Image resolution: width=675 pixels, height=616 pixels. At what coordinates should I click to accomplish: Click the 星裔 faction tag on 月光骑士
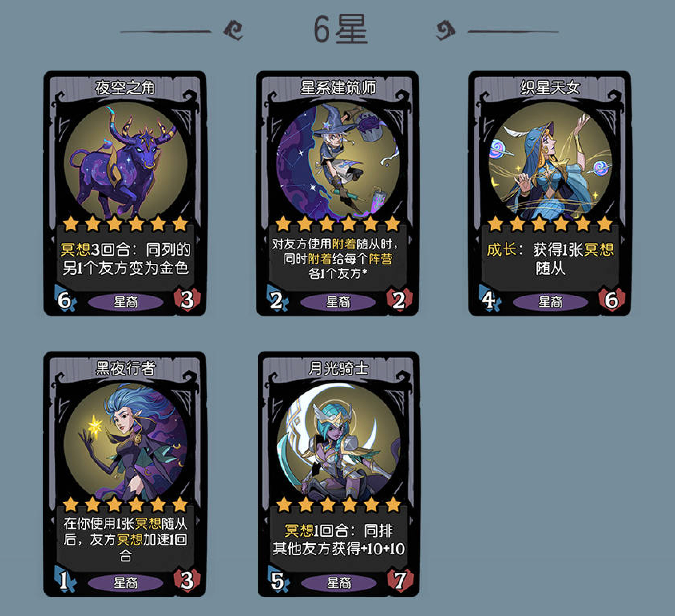[x=339, y=583]
